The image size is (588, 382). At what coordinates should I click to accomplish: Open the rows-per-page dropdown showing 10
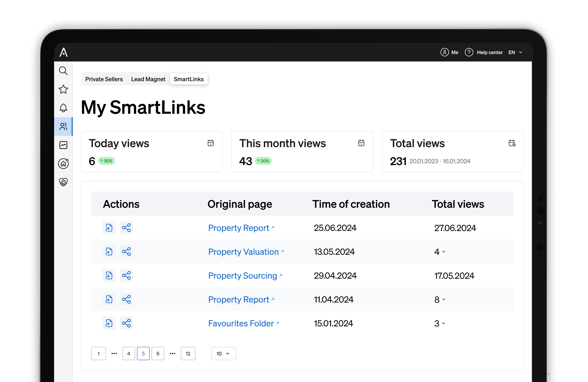click(223, 353)
